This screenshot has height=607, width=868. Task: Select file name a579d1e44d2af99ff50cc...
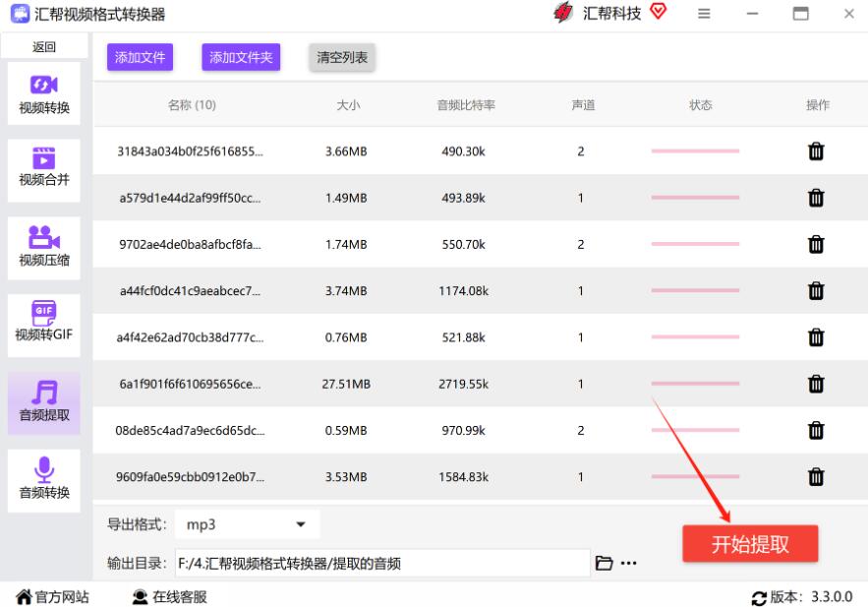[x=190, y=198]
